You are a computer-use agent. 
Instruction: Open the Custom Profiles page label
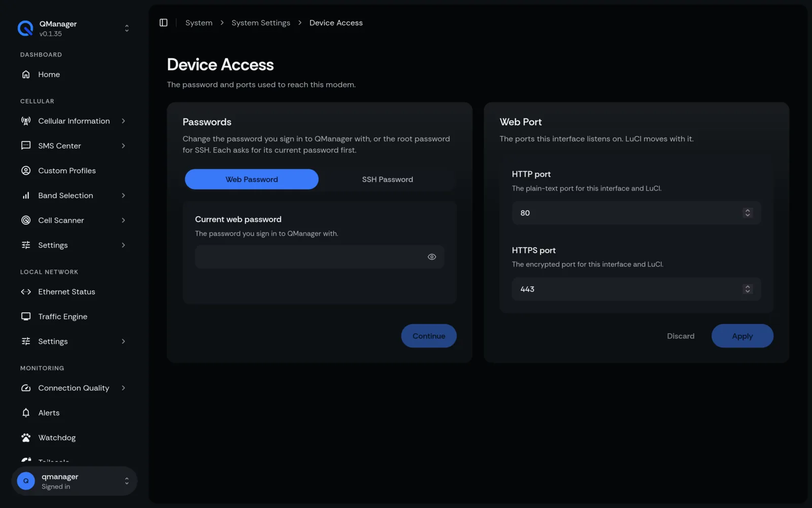[67, 171]
